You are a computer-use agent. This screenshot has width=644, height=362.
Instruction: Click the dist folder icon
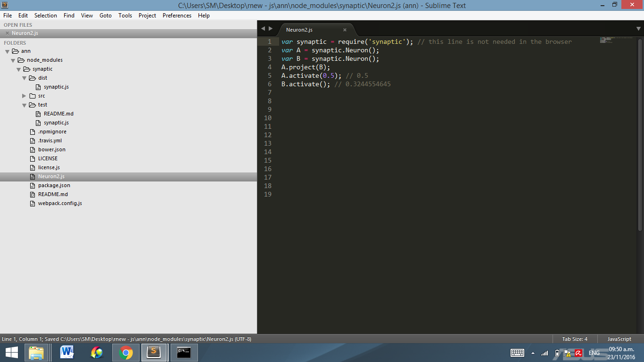(33, 78)
